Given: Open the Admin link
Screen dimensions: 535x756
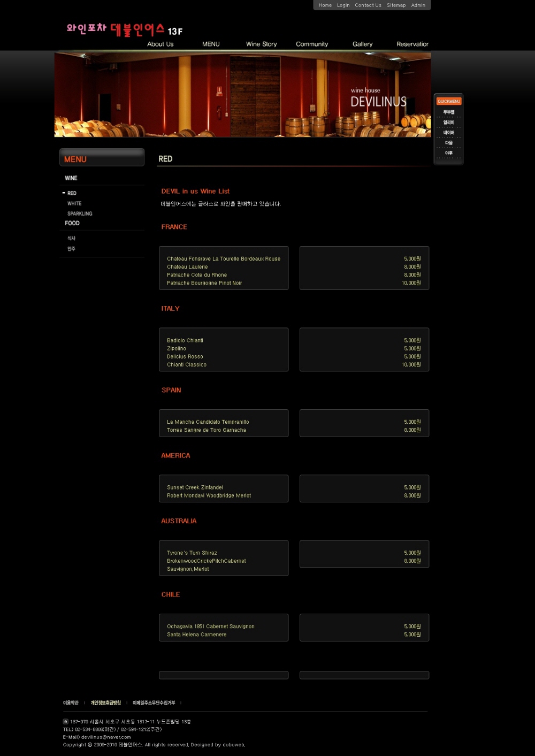Looking at the screenshot, I should coord(418,5).
